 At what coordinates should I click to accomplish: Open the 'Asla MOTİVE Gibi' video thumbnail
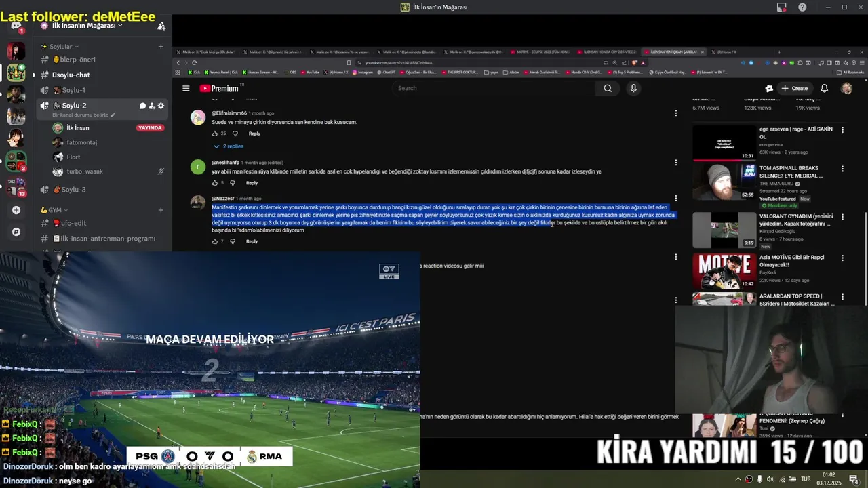point(724,271)
